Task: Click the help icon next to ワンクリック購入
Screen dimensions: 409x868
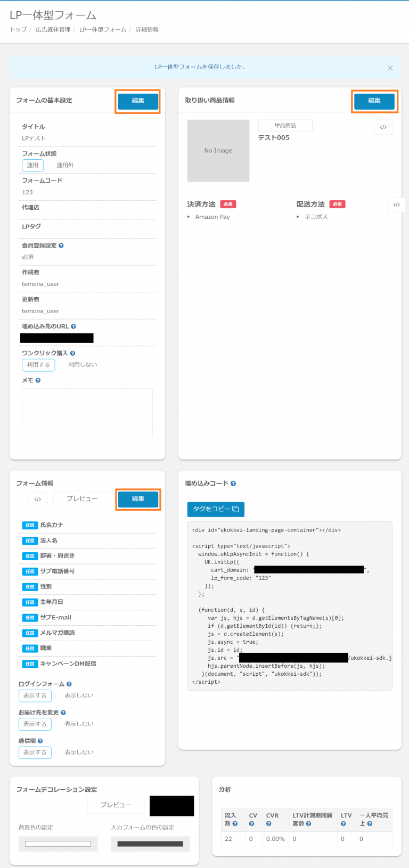Action: (x=72, y=354)
